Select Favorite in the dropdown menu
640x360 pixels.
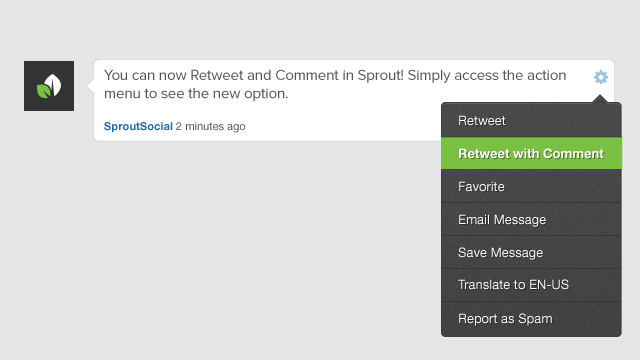point(531,187)
